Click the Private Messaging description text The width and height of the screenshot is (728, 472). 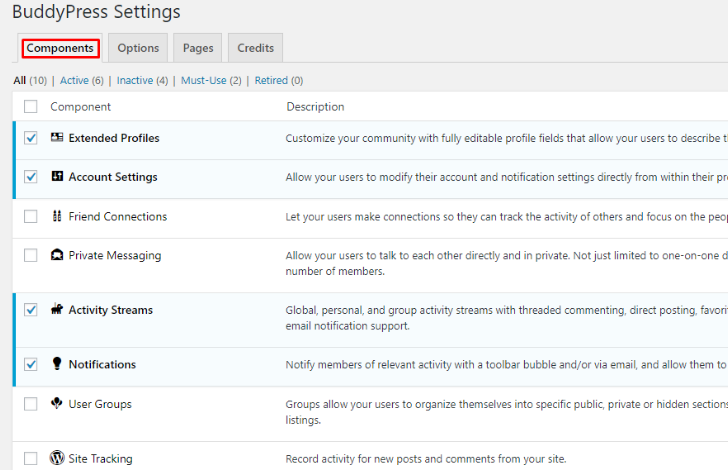click(x=507, y=263)
